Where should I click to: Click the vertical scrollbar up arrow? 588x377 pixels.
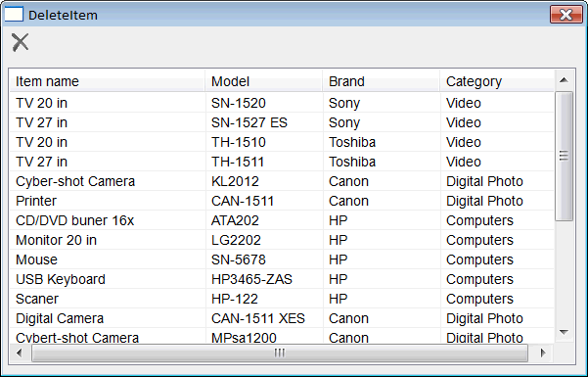pos(564,80)
